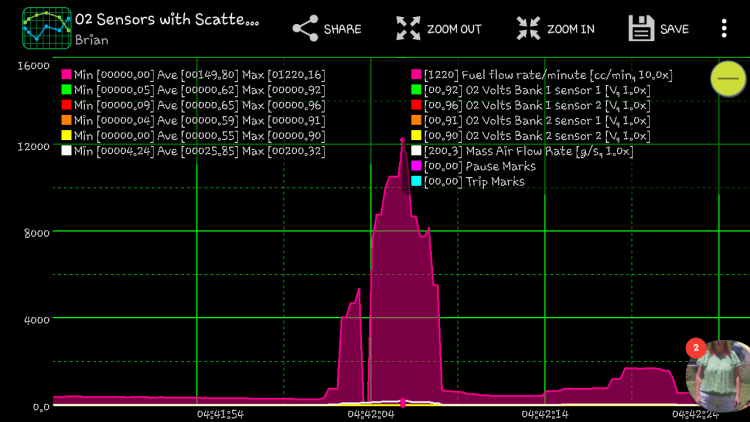Tap the pink marker on the bottom time axis
The image size is (750, 422).
click(403, 403)
